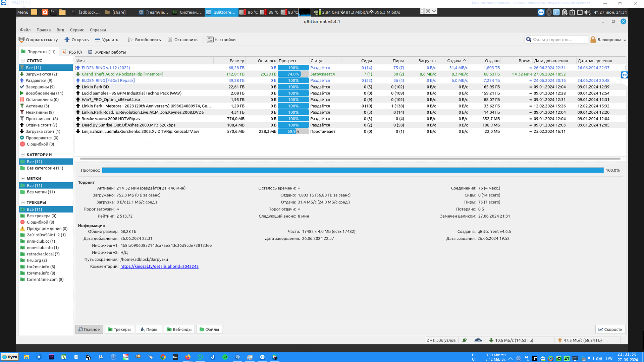
Task: Click the Pause icon in toolbar
Action: [x=170, y=40]
